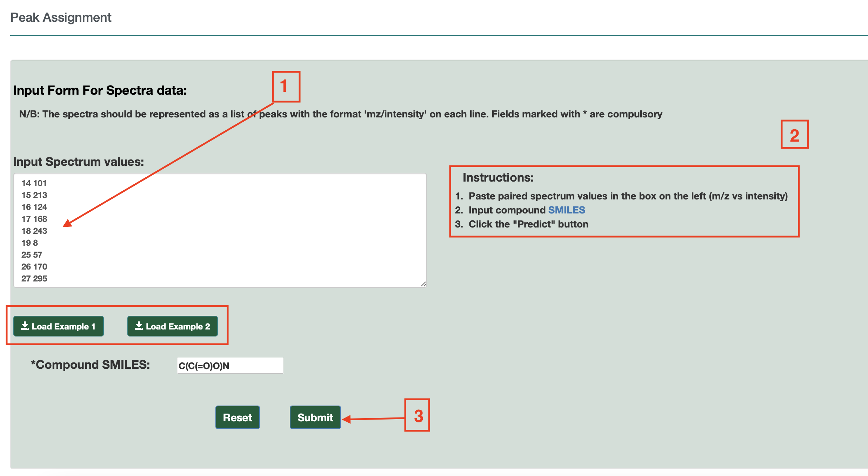The image size is (868, 476).
Task: Click the download icon on Load Example 1
Action: point(25,326)
